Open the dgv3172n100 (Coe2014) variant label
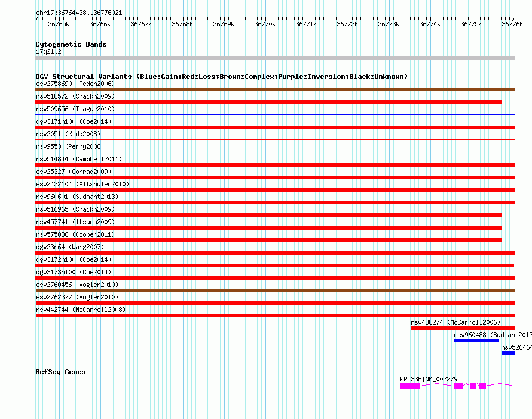Screen dimensions: 532x419 [x=74, y=259]
